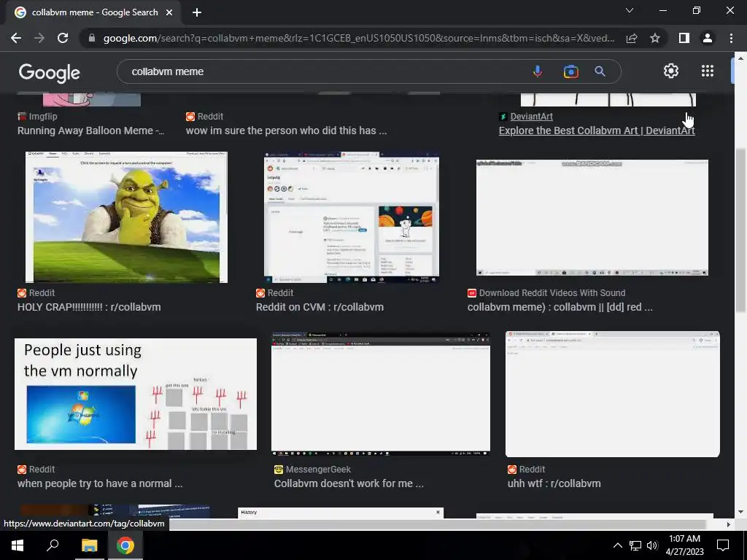This screenshot has height=560, width=747.
Task: Go forward using the browser forward arrow
Action: (x=39, y=38)
